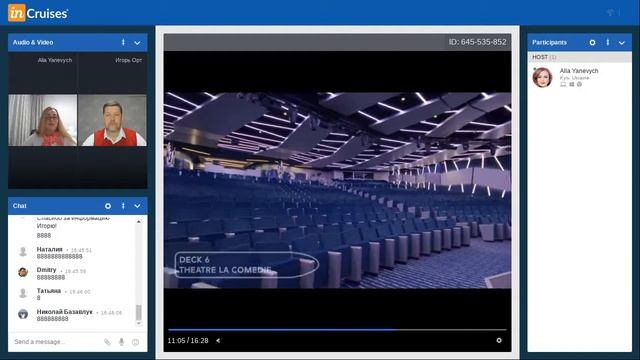Image resolution: width=640 pixels, height=360 pixels.
Task: Click the Audio & Video panel title
Action: coord(33,42)
